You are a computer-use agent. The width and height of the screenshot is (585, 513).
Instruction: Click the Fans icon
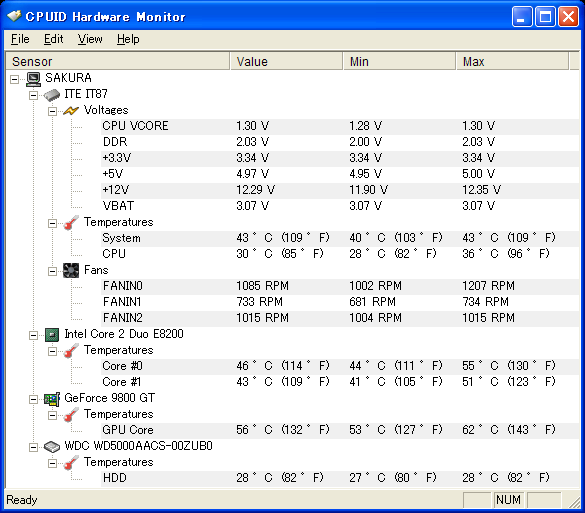coord(71,270)
